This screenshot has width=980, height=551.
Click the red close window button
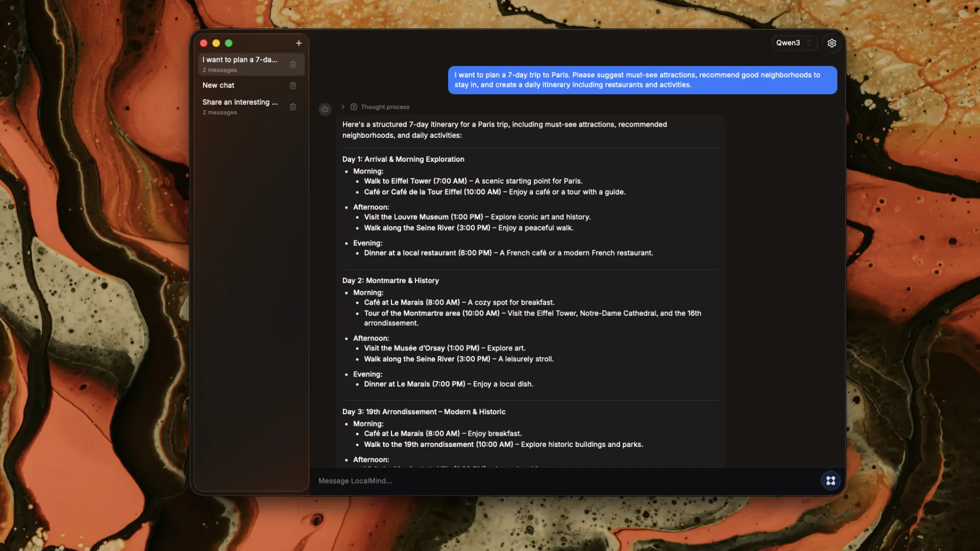click(204, 43)
